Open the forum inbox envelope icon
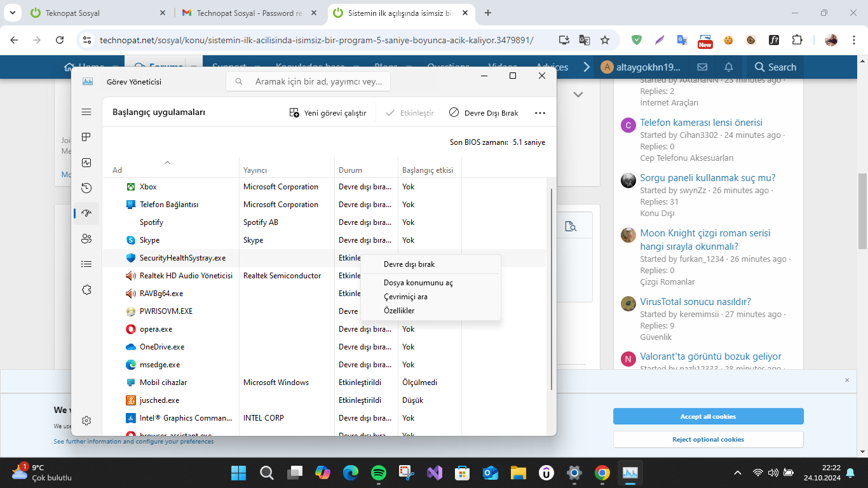The height and width of the screenshot is (488, 868). coord(702,67)
